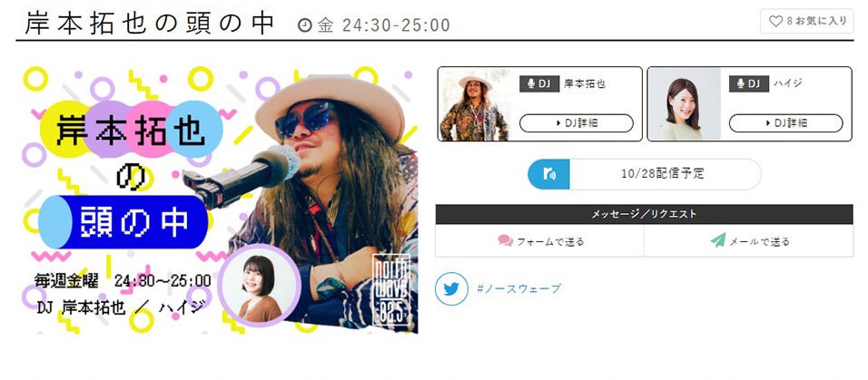Click the 8 お気に入り favorites label
The width and height of the screenshot is (868, 380).
pyautogui.click(x=816, y=21)
